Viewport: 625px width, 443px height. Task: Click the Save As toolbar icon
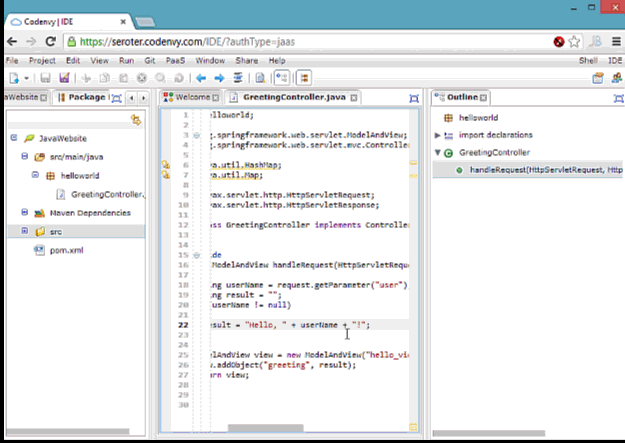(64, 78)
